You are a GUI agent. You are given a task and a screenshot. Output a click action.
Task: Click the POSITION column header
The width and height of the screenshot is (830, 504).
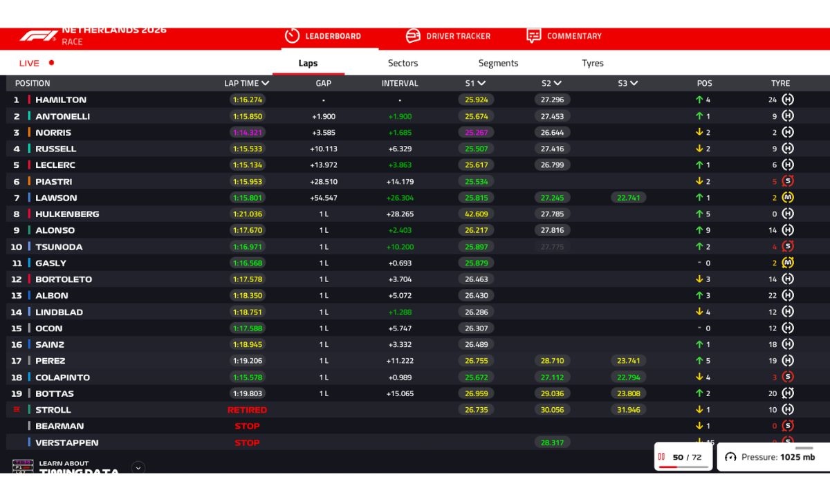[x=33, y=83]
